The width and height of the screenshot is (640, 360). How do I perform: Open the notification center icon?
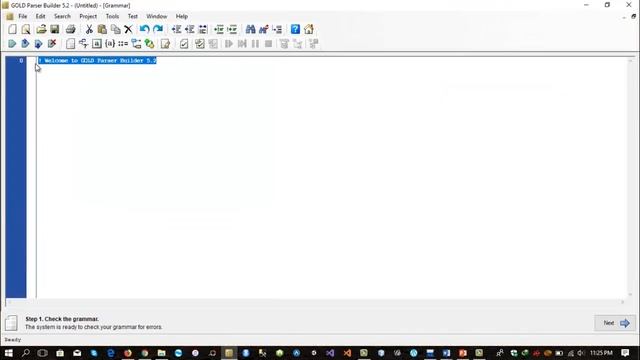[625, 353]
